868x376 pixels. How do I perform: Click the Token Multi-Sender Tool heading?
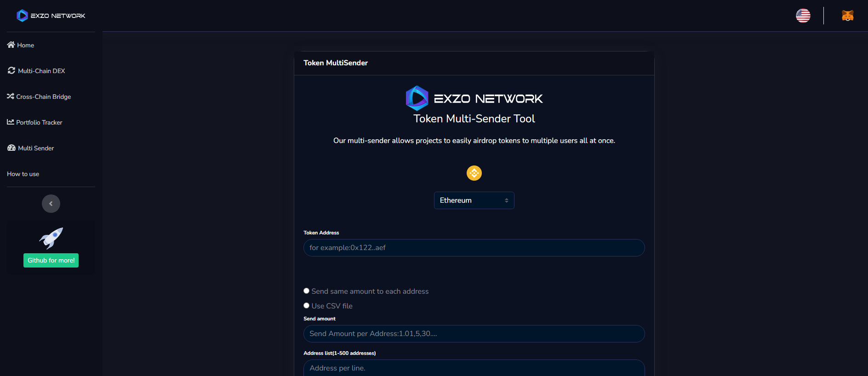[474, 119]
